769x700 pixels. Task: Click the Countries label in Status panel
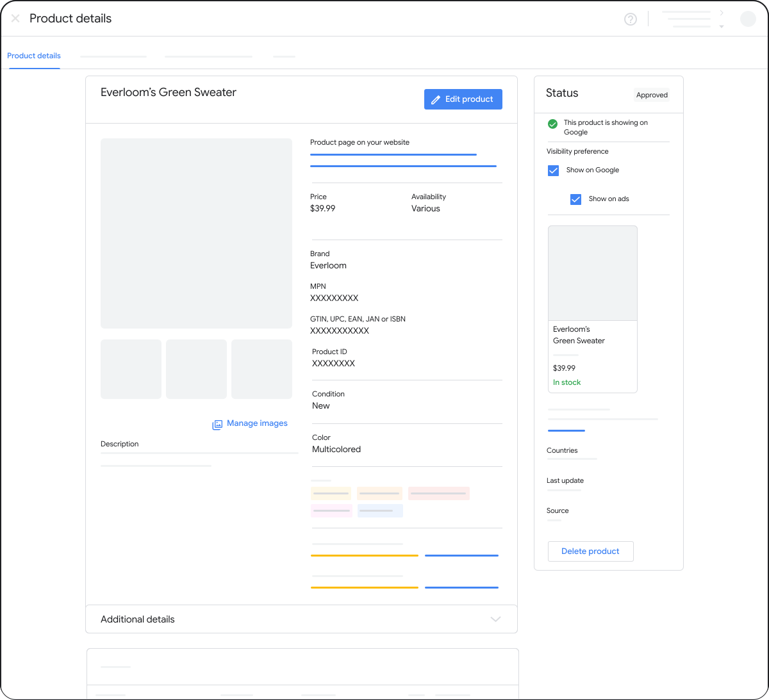coord(562,451)
